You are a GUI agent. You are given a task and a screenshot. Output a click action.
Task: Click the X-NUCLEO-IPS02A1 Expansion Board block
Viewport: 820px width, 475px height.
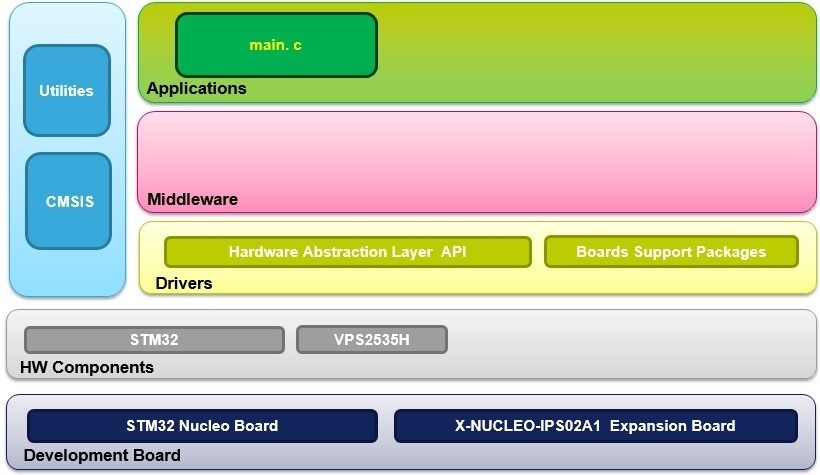tap(595, 426)
